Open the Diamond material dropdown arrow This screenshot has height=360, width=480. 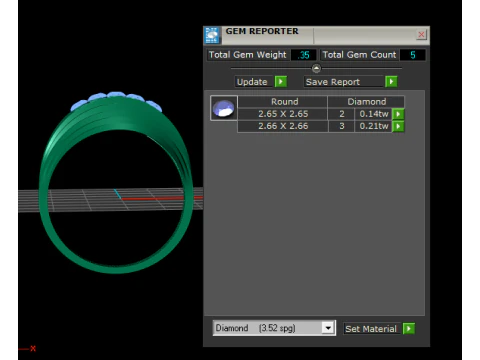[328, 328]
